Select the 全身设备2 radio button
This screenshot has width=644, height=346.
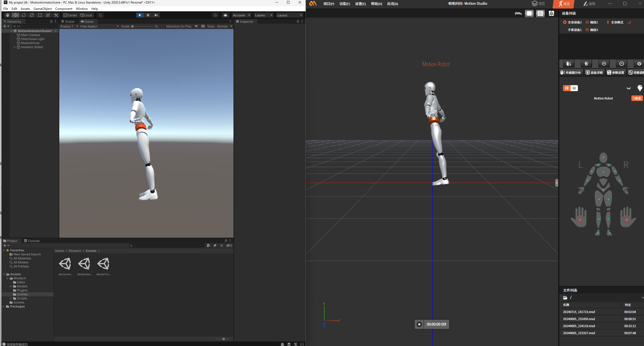point(565,22)
